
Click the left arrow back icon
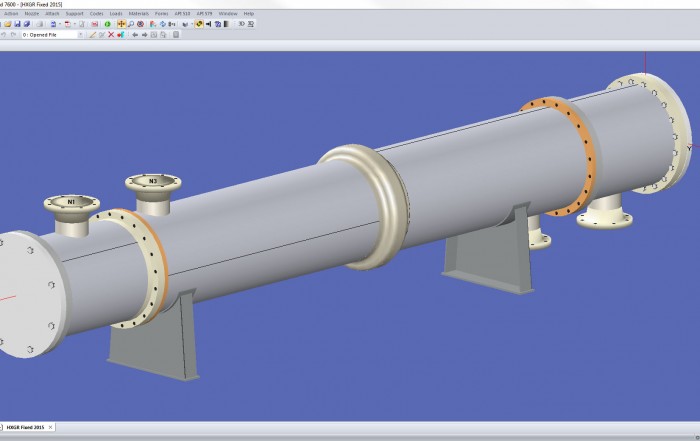pyautogui.click(x=135, y=35)
